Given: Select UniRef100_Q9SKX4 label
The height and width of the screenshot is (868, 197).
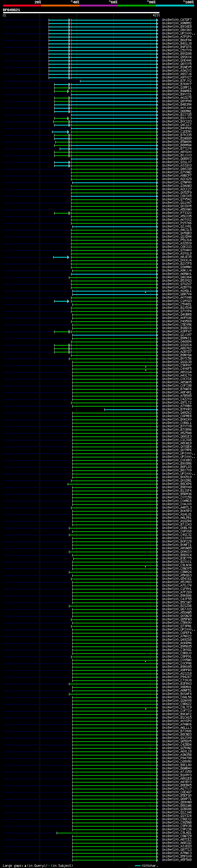Looking at the screenshot, I should tap(176, 57).
